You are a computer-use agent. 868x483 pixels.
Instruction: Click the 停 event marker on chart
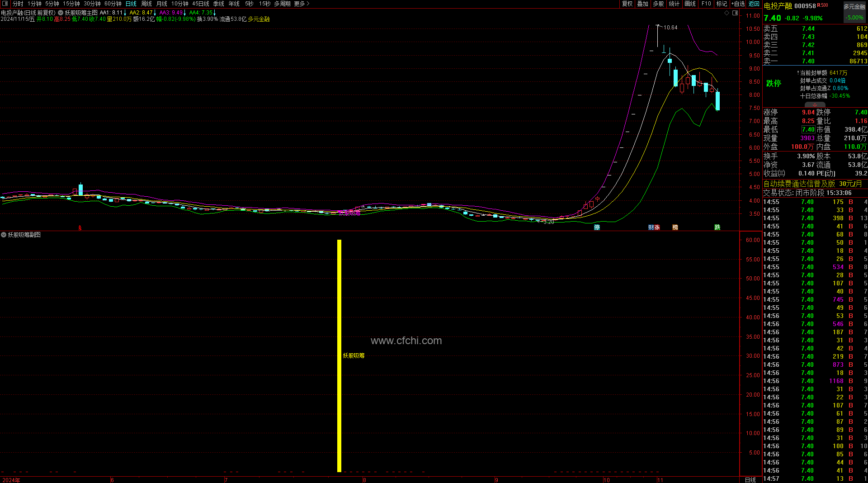[x=597, y=227]
